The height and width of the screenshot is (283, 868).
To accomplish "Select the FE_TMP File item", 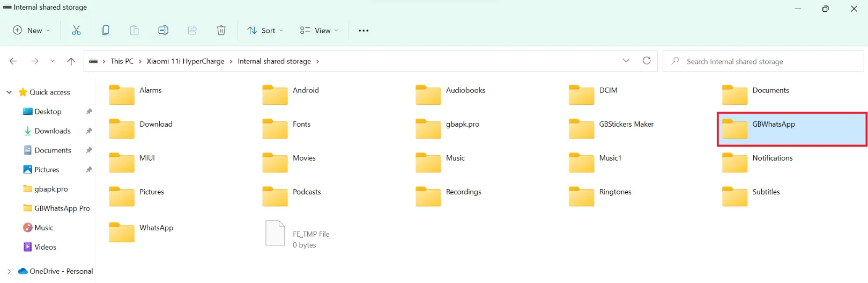I will coord(298,235).
